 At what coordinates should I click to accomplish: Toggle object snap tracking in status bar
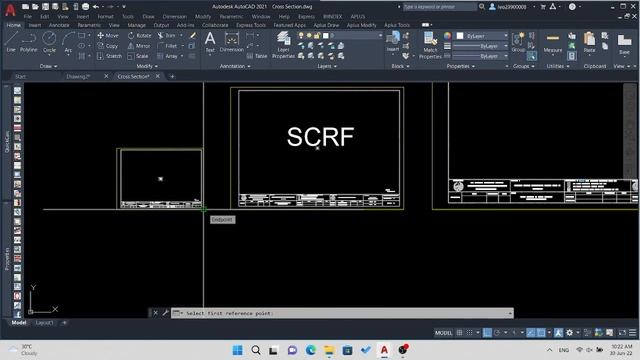530,333
